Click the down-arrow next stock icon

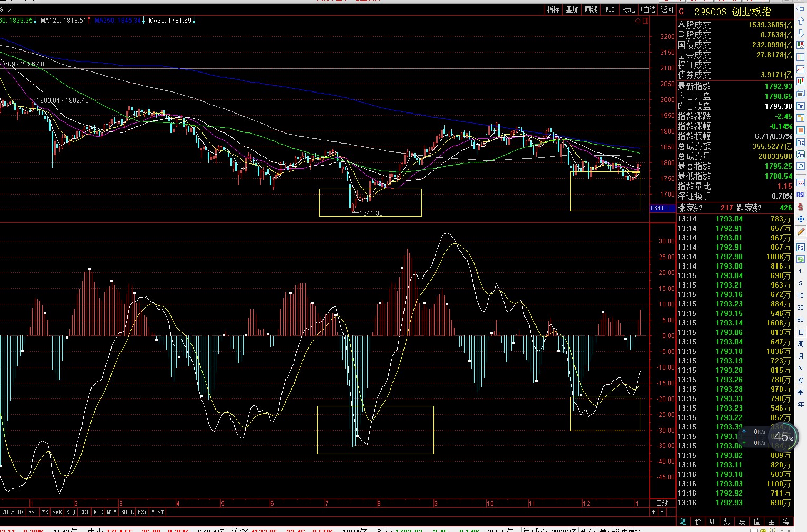[x=800, y=33]
